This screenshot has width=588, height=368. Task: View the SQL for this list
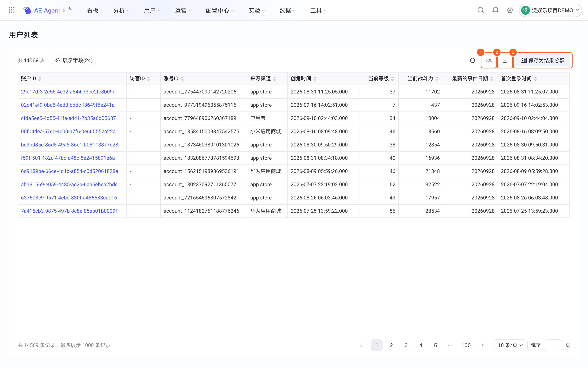(x=489, y=60)
